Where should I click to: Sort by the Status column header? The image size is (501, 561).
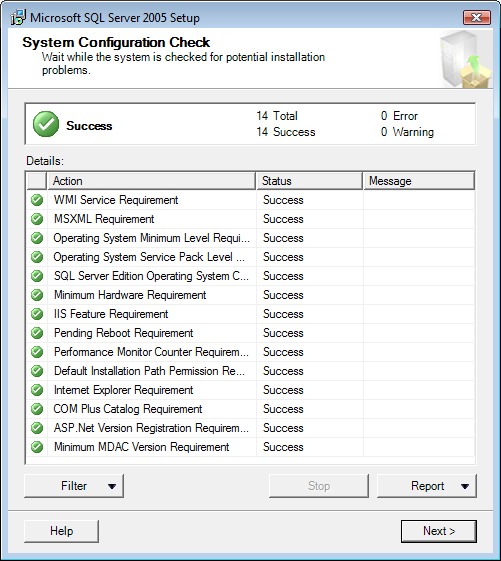point(309,181)
